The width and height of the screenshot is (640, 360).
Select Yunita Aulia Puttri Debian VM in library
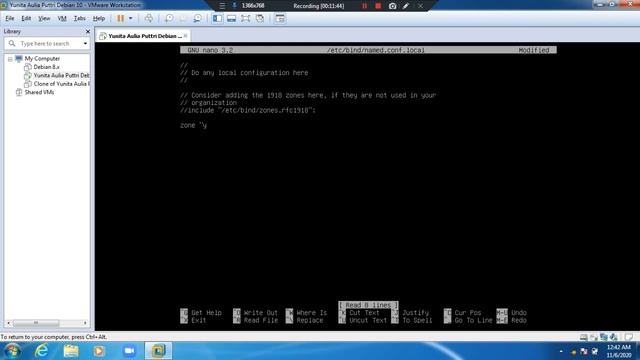click(x=61, y=76)
